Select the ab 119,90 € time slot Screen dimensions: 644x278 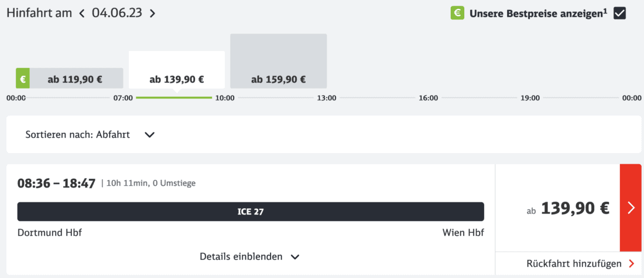[76, 79]
